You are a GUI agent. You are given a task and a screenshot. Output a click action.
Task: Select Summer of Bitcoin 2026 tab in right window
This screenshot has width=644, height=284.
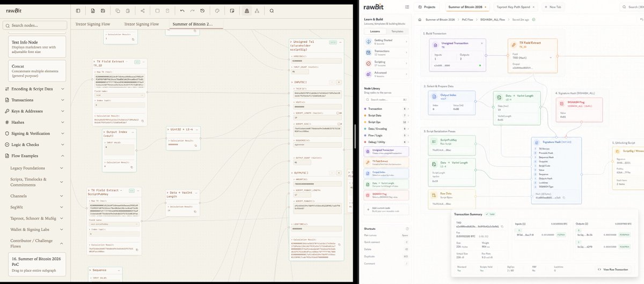pos(467,7)
